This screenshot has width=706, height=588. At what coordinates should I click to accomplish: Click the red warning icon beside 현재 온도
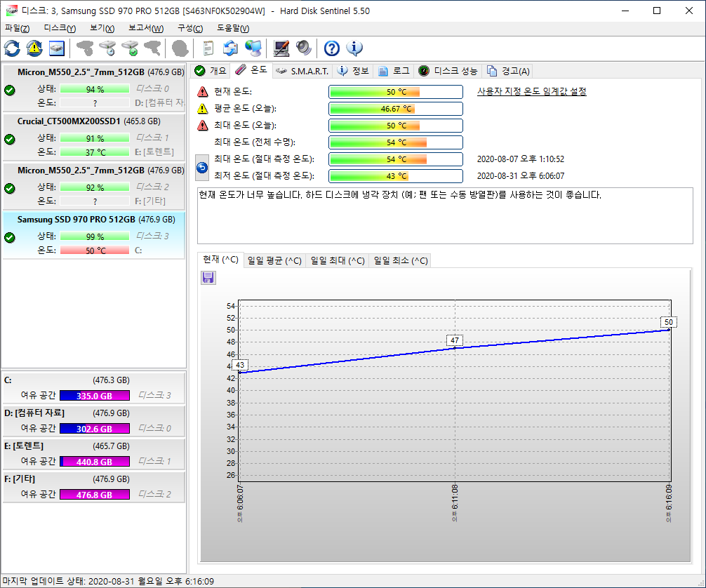tap(203, 92)
